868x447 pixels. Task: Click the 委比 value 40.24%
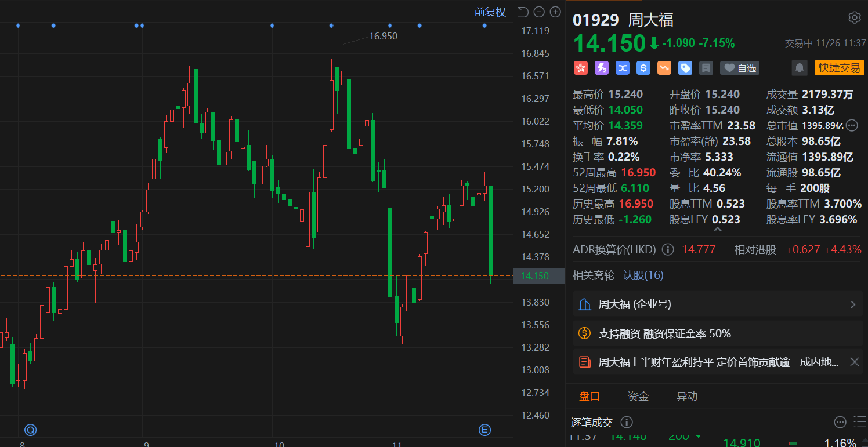click(722, 173)
